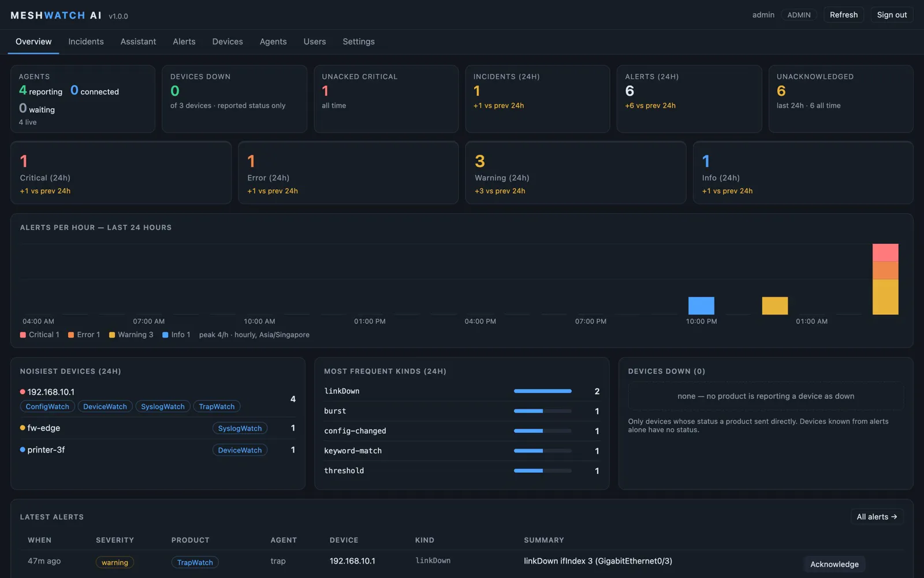The width and height of the screenshot is (924, 578).
Task: Click the Critical (24h) severity card
Action: (121, 173)
